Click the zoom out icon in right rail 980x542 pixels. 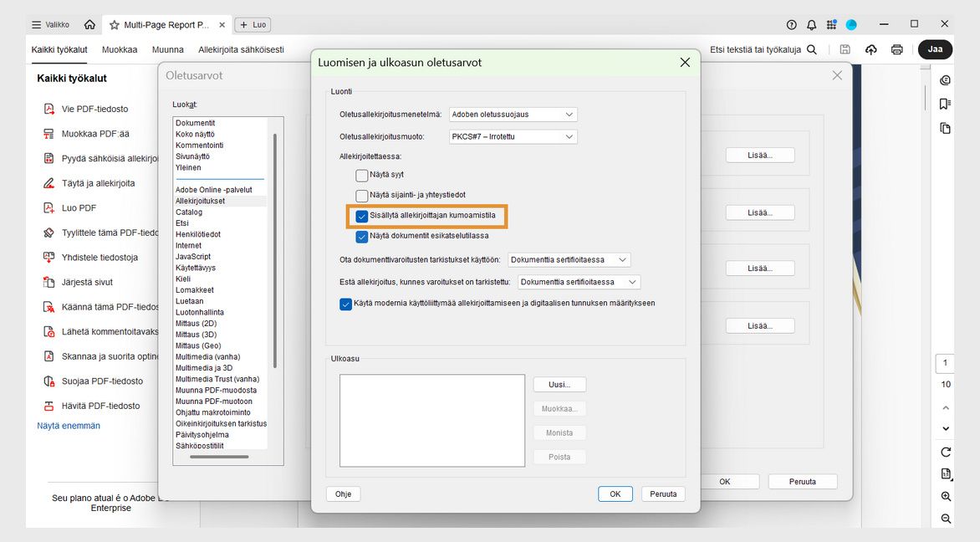pyautogui.click(x=946, y=519)
